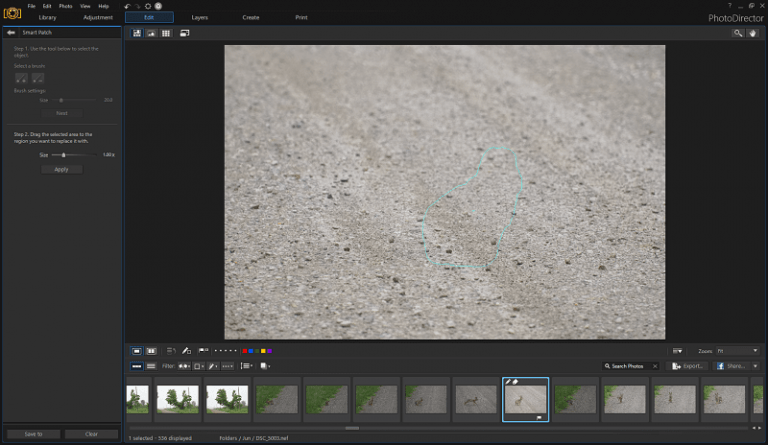Click the filmstrip scroll arrows icon
The image size is (768, 445).
pos(757,428)
